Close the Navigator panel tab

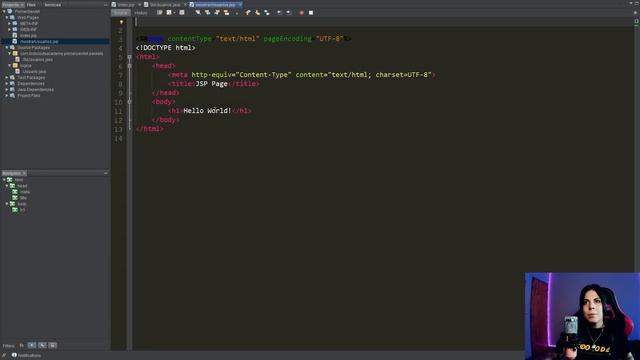click(24, 173)
